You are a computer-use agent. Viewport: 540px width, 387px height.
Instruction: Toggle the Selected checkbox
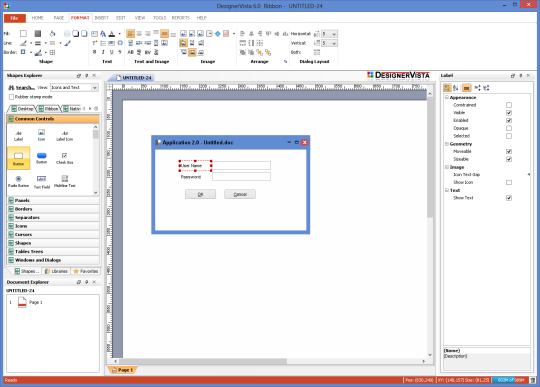pyautogui.click(x=509, y=136)
